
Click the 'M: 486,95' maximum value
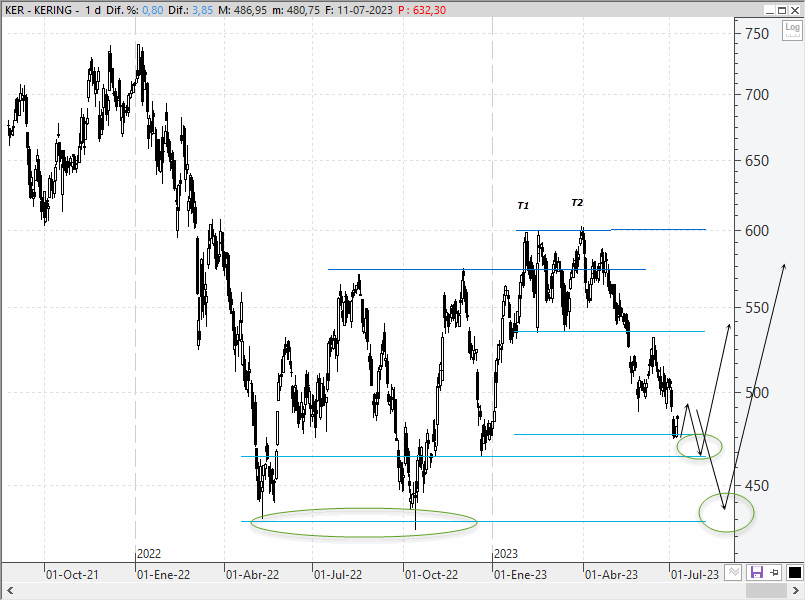click(242, 10)
